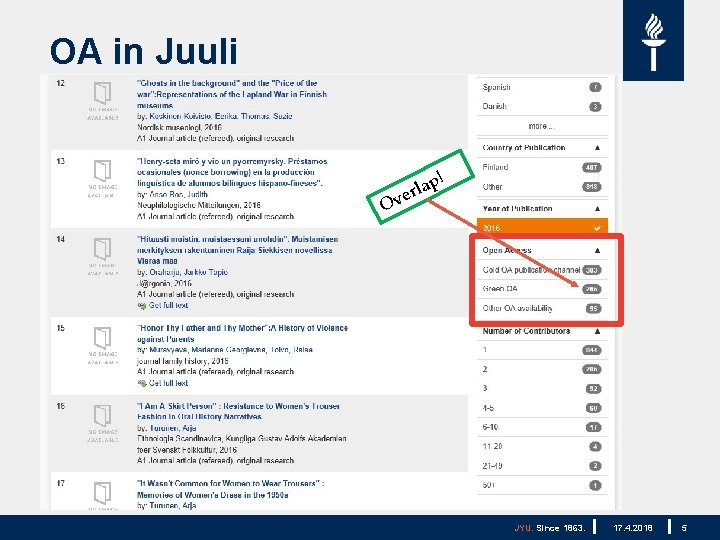Filter by Other OA availability
The width and height of the screenshot is (720, 540).
point(542,308)
